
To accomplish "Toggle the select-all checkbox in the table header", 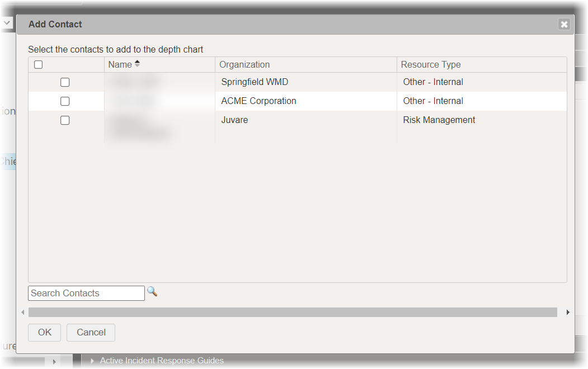I will [38, 64].
